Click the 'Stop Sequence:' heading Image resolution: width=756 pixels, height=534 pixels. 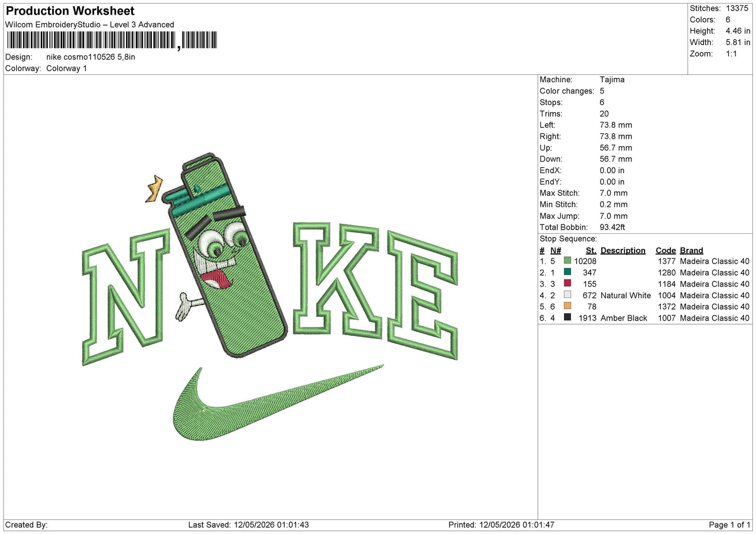[568, 239]
